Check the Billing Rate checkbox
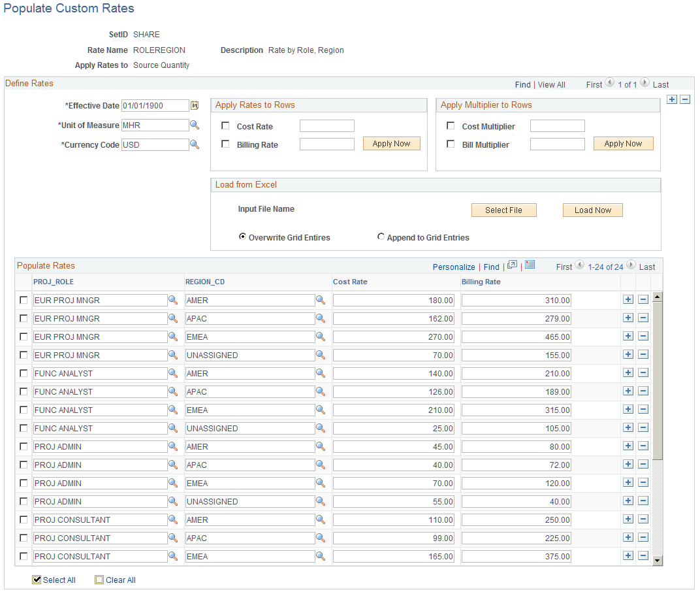 tap(225, 144)
